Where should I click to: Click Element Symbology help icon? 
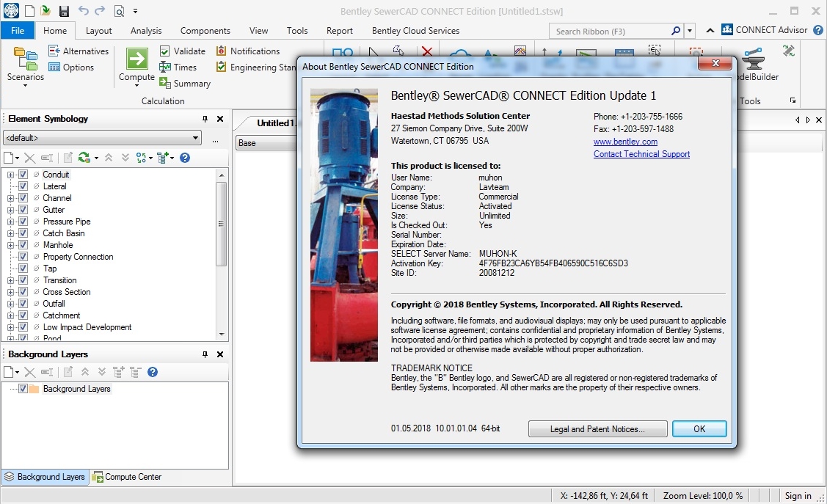coord(185,158)
